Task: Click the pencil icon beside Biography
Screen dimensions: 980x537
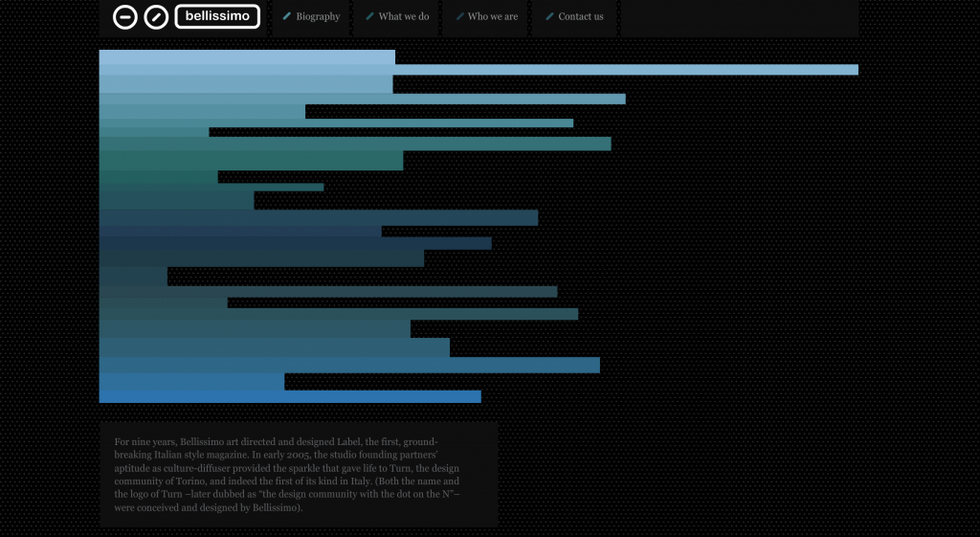Action: pos(287,16)
